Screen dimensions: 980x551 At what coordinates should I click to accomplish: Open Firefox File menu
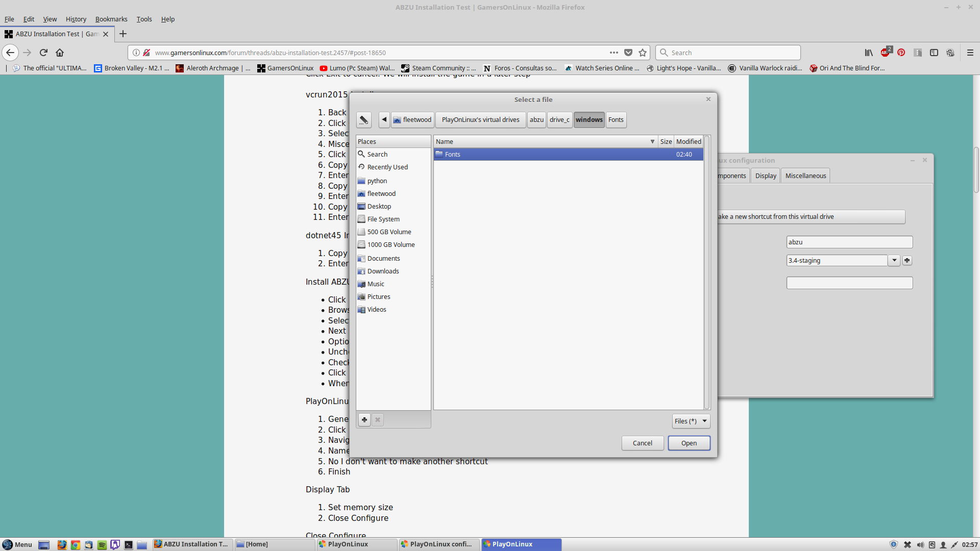pos(9,19)
